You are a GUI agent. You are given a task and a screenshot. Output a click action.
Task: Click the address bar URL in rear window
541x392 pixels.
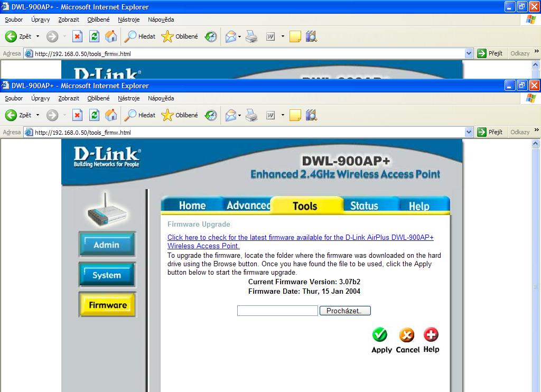coord(83,54)
